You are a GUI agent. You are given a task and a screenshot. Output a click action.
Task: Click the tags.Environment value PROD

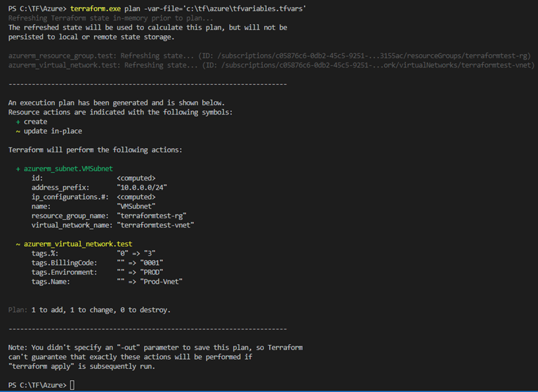coord(152,272)
